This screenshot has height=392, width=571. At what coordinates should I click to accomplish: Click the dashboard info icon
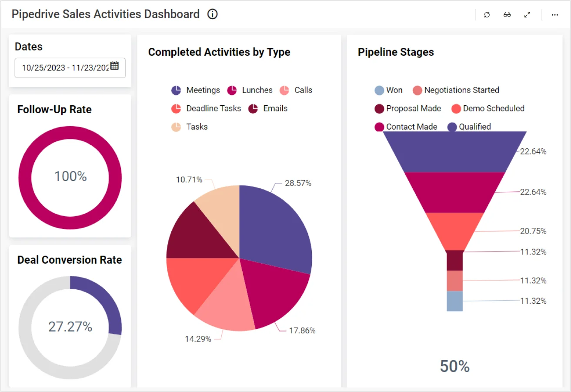(x=212, y=14)
